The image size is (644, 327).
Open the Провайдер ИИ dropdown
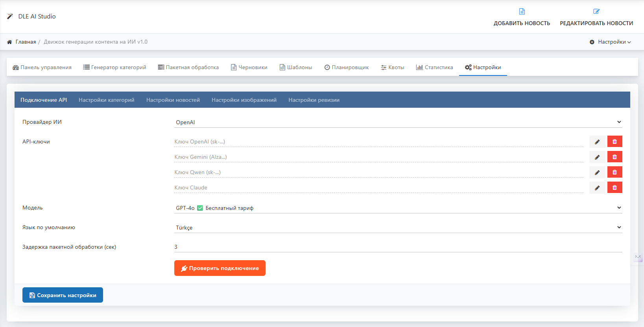click(x=398, y=122)
